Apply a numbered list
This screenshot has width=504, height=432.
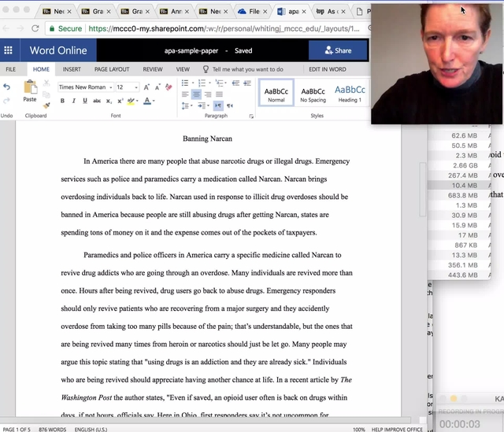[x=202, y=83]
